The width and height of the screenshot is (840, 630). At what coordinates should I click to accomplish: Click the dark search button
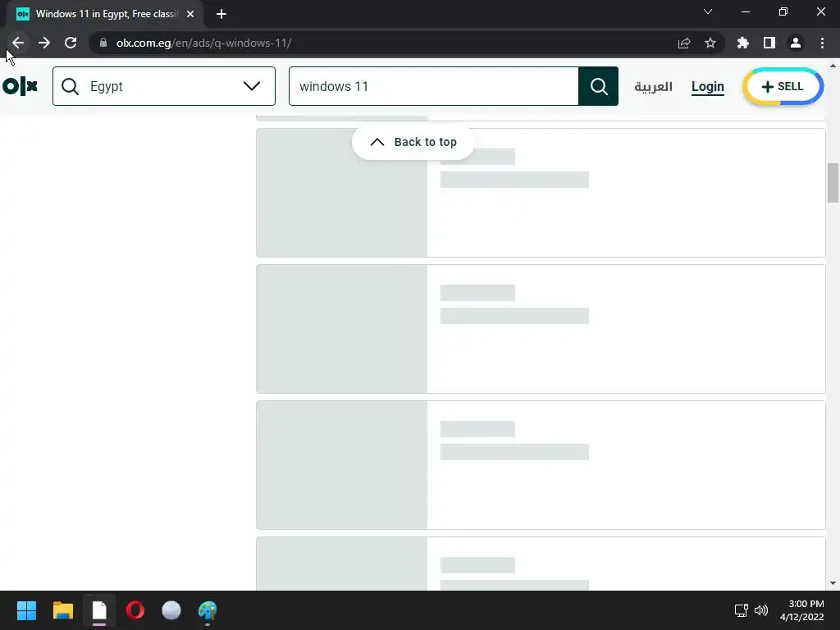point(598,86)
